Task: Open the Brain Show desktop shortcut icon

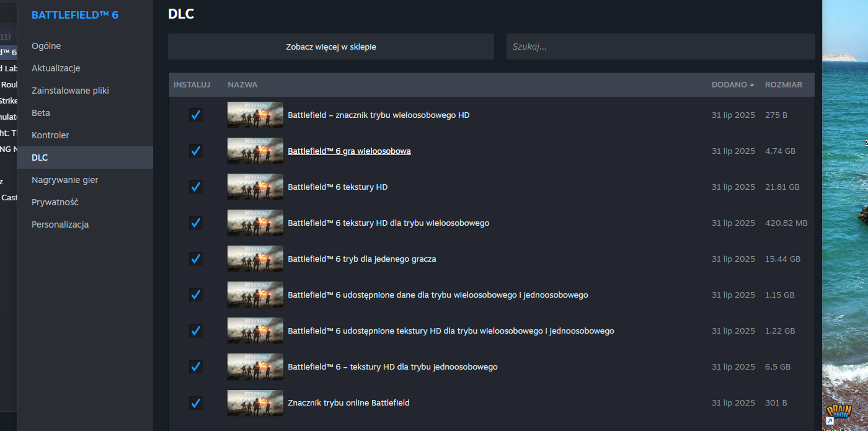Action: (838, 414)
